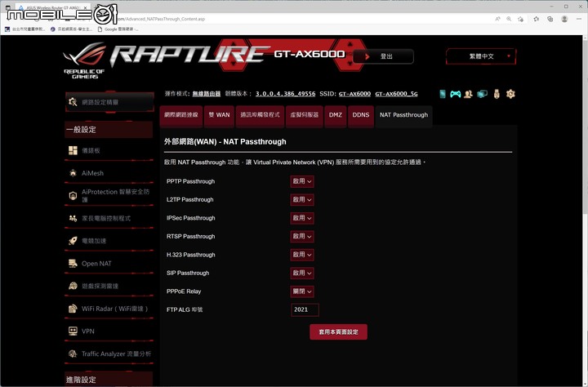Viewport: 588px width, 387px height.
Task: Switch to the 通訊埠觸發程式 tab
Action: [x=260, y=115]
